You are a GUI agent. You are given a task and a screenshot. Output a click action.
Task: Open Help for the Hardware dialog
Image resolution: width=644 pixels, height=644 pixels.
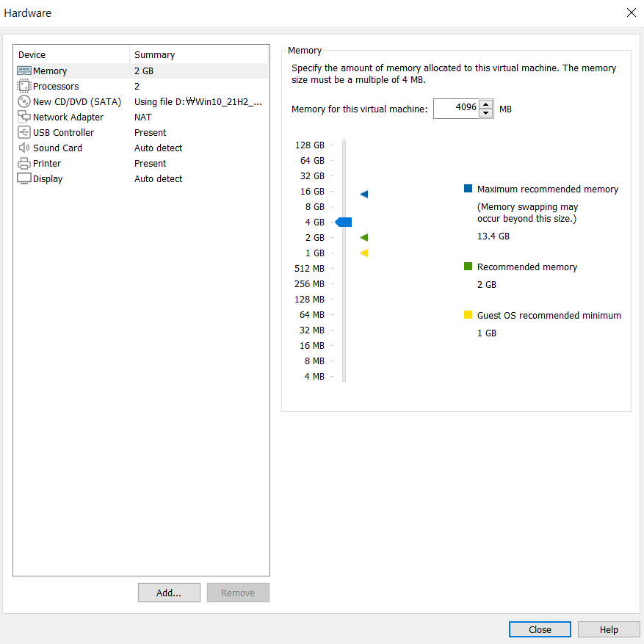(609, 629)
